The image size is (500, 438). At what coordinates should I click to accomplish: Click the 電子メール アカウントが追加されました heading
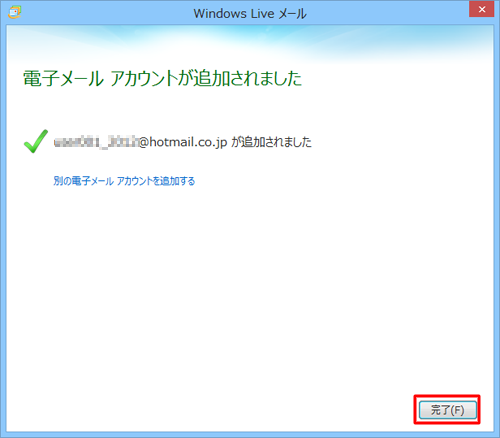162,79
